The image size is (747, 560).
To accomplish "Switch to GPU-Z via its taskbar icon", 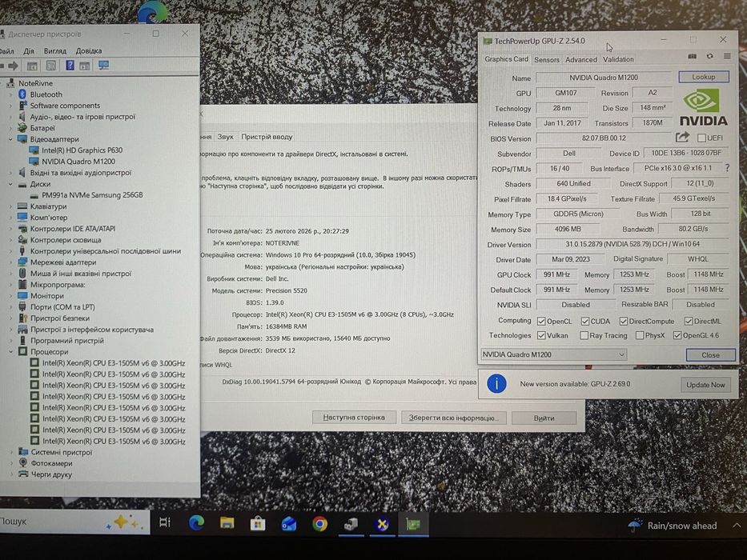I will [413, 525].
